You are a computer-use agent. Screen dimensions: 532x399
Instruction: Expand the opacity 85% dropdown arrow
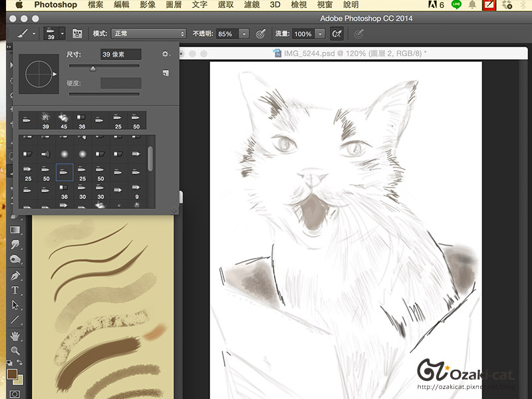(x=244, y=33)
